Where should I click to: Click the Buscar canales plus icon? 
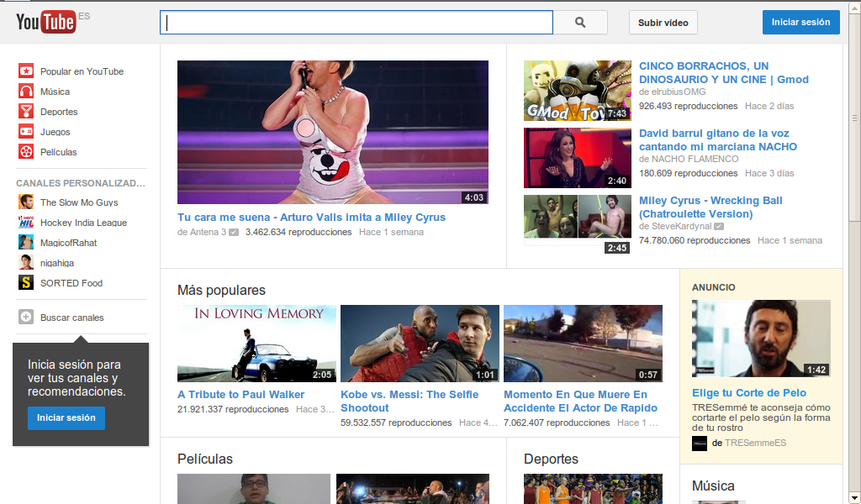click(x=28, y=317)
